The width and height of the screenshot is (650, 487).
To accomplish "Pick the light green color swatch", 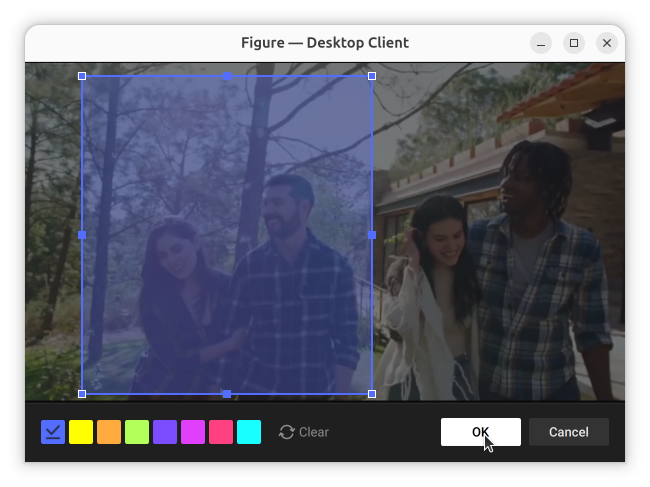I will [137, 432].
